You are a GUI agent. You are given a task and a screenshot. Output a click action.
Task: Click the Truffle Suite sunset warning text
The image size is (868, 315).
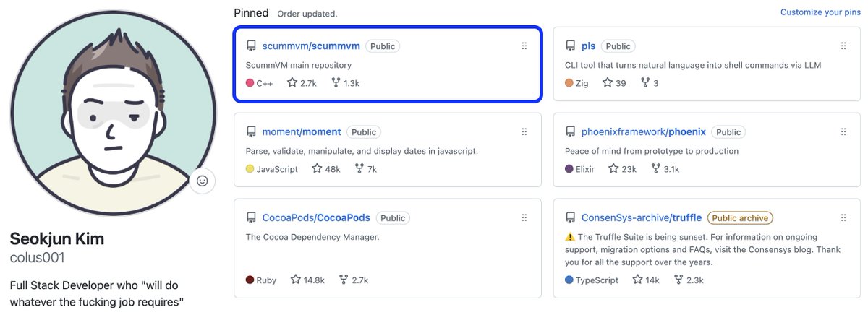tap(702, 249)
